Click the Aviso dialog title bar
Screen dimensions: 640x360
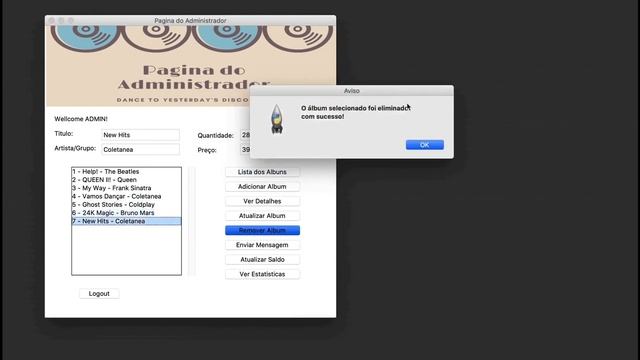(351, 91)
